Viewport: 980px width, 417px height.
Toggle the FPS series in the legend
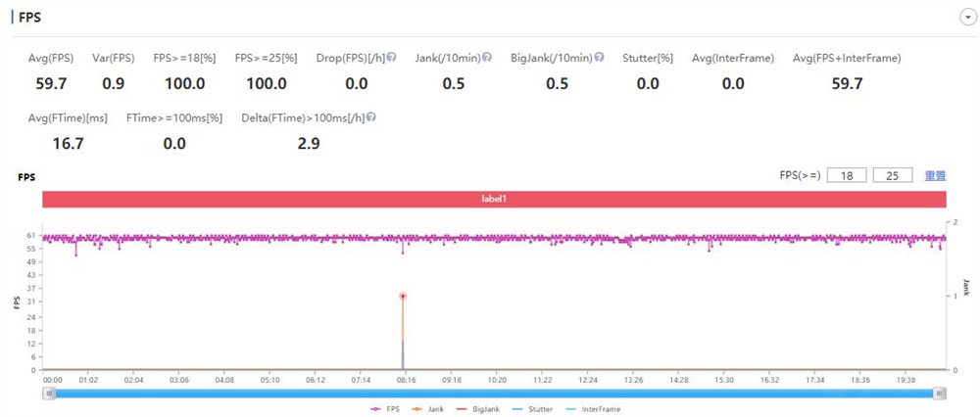point(384,409)
